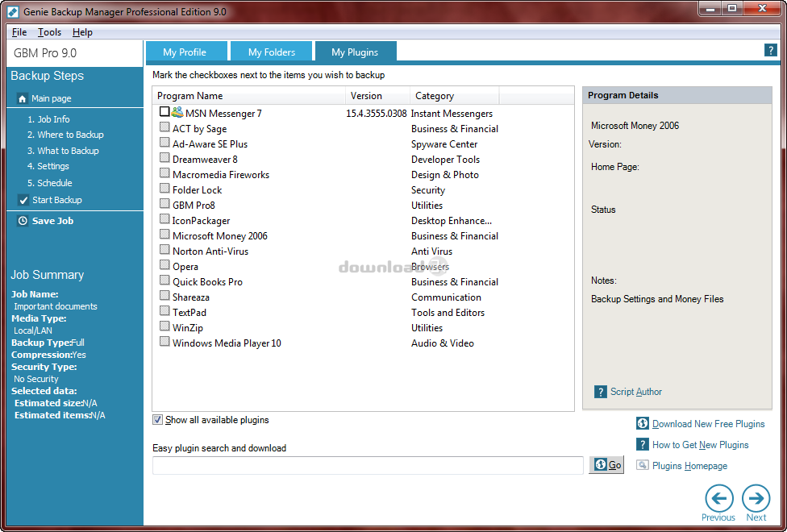Sort by Version column header
Viewport: 787px width, 532px height.
[x=378, y=95]
